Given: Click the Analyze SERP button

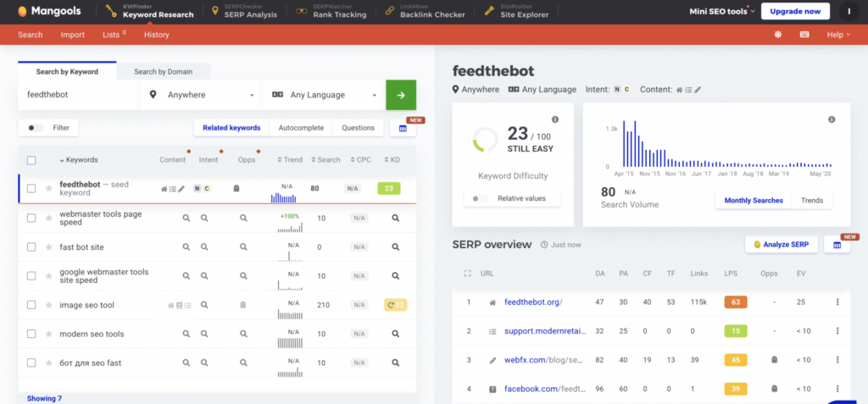Looking at the screenshot, I should [781, 245].
